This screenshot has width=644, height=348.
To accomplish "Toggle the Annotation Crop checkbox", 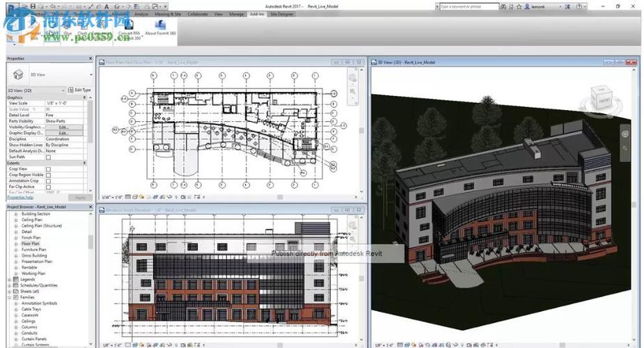I will [48, 181].
